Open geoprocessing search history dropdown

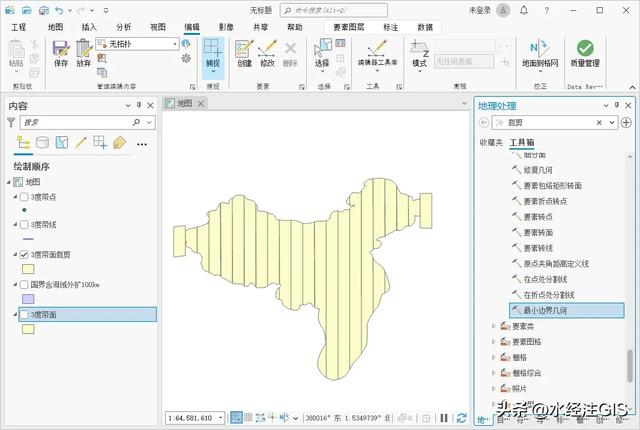coord(611,122)
